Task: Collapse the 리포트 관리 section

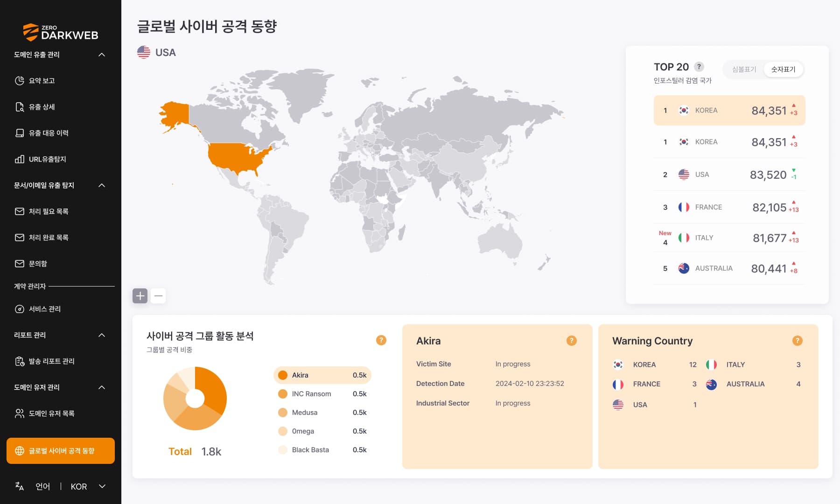Action: [102, 335]
